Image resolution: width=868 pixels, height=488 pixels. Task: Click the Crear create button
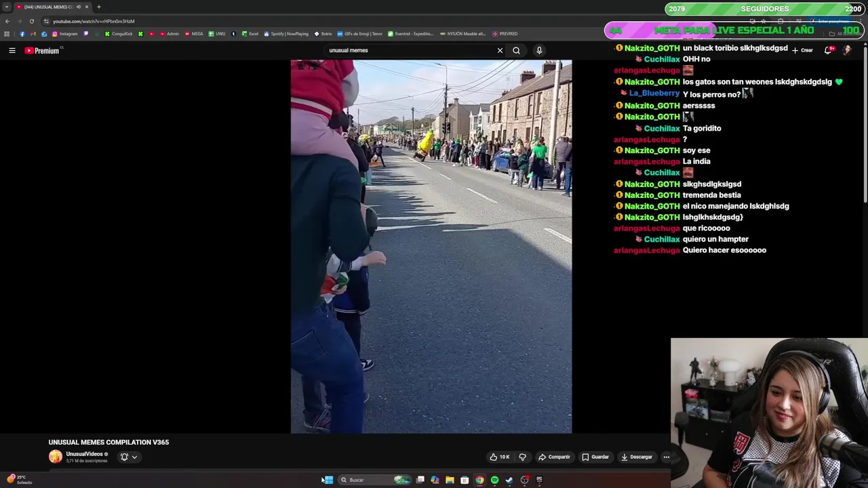pos(802,50)
